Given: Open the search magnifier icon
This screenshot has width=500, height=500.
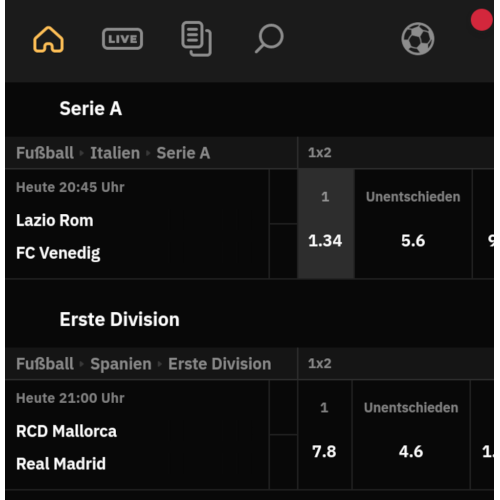Looking at the screenshot, I should click(x=269, y=38).
